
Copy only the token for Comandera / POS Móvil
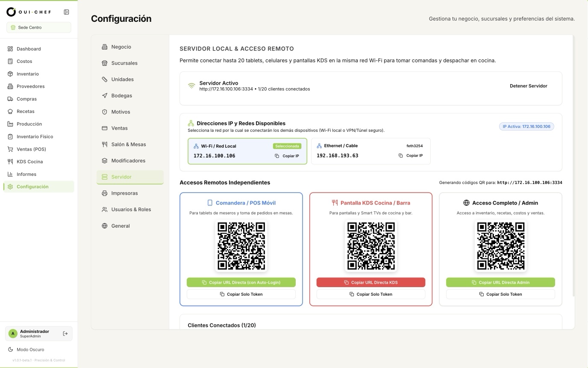click(x=241, y=294)
